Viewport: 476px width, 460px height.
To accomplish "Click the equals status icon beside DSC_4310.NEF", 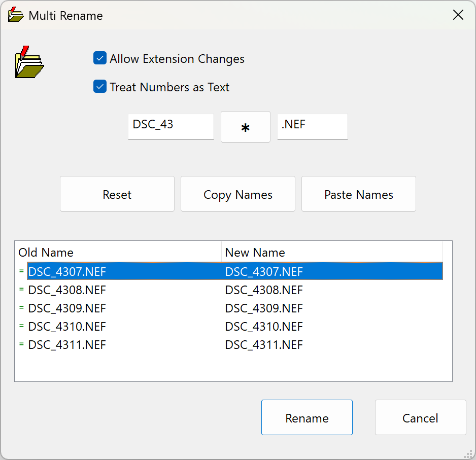I will (21, 326).
